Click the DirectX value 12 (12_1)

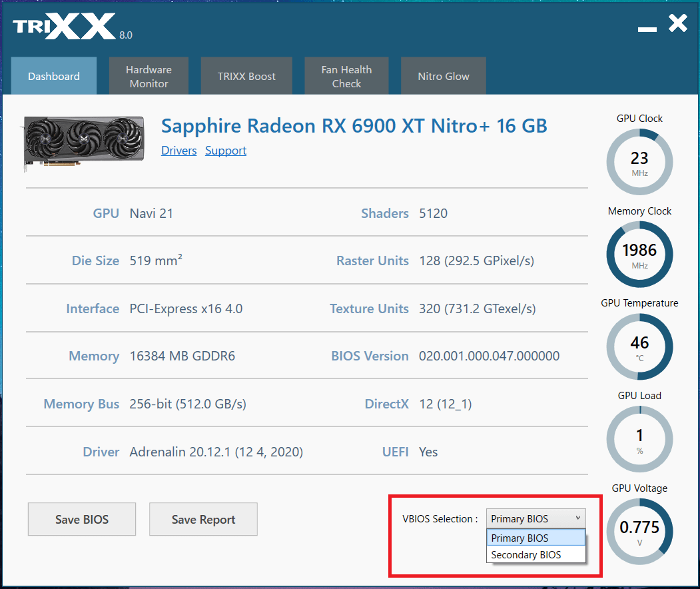click(x=445, y=404)
